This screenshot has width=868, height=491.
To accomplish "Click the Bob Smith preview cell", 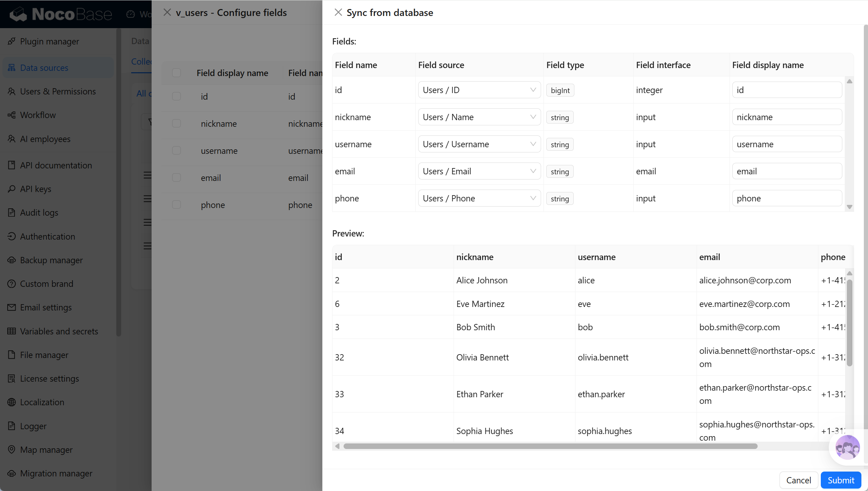I will (514, 327).
